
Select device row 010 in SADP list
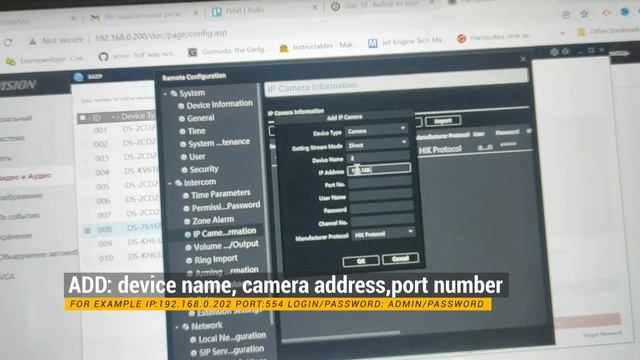[x=123, y=258]
